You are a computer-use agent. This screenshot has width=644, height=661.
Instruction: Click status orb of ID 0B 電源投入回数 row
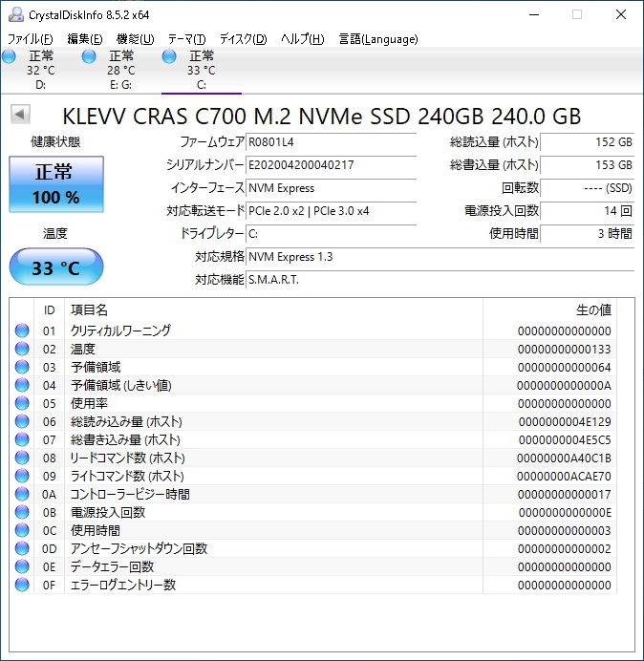[22, 512]
